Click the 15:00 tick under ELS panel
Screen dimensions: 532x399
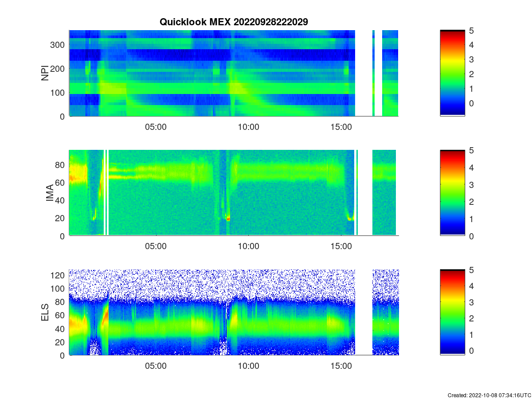340,366
